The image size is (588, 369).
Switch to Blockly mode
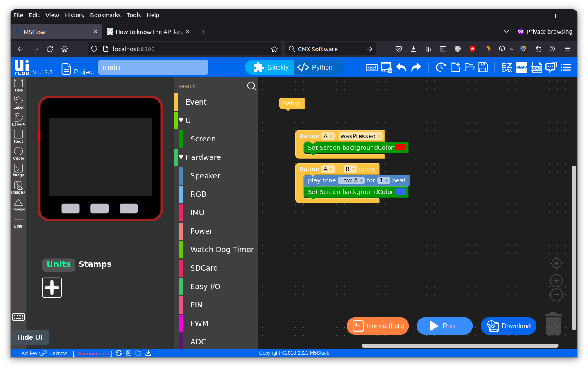pos(270,67)
